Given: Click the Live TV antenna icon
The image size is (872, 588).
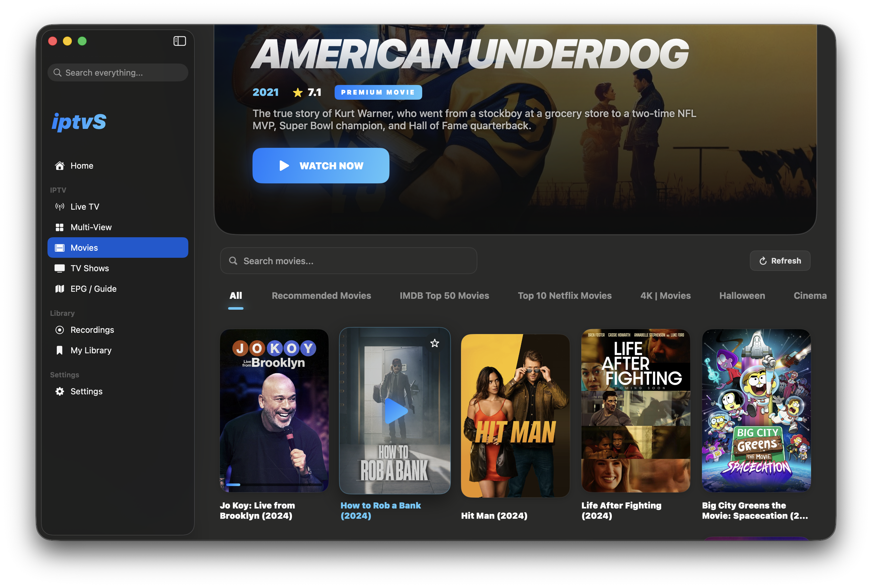Looking at the screenshot, I should 60,206.
